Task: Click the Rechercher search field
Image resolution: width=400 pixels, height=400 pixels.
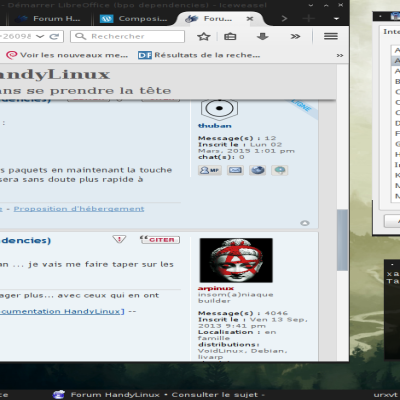Action: tap(127, 36)
